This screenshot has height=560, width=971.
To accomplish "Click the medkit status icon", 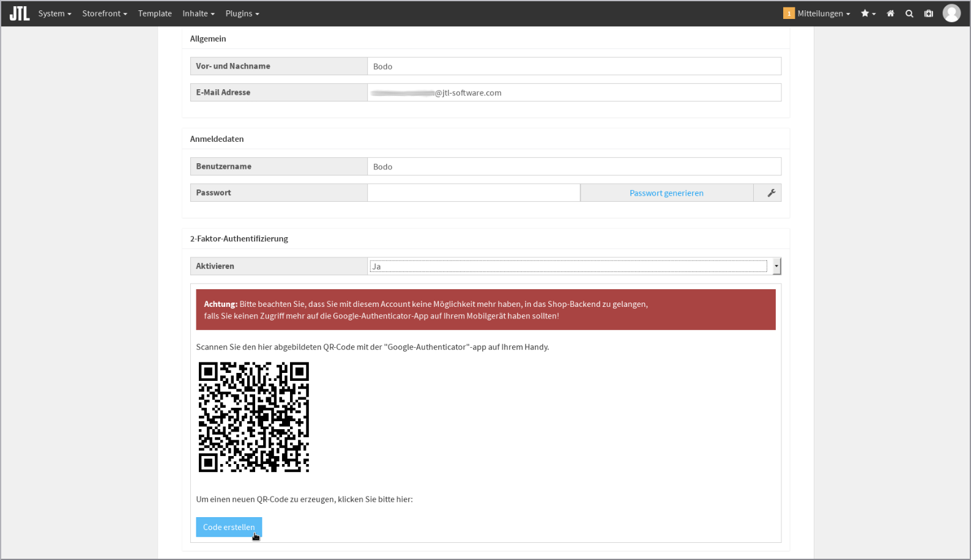I will tap(928, 13).
